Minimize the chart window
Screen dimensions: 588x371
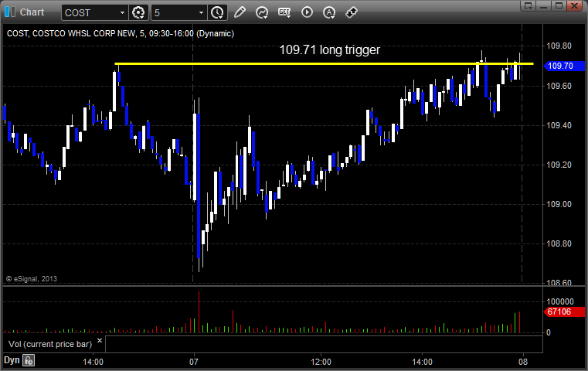(x=544, y=5)
